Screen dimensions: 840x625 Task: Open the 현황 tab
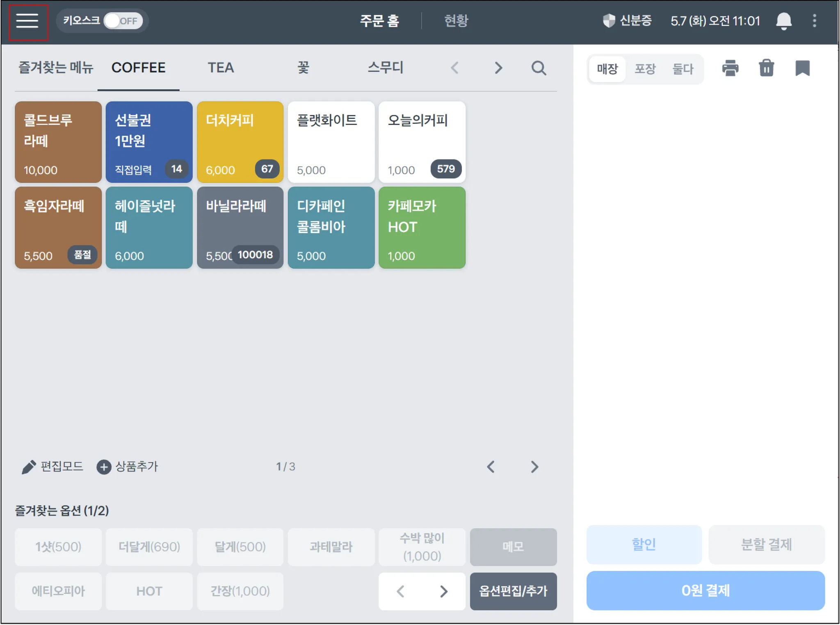456,21
